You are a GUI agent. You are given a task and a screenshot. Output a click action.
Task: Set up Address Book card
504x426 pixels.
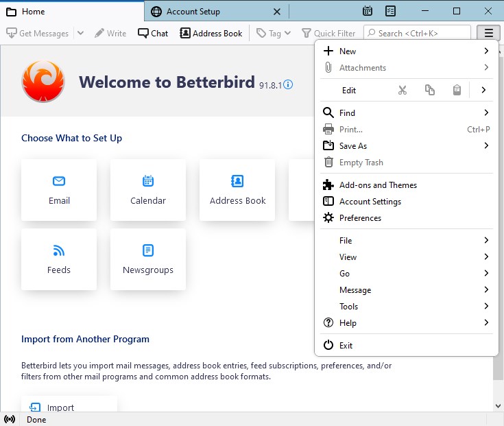tap(237, 190)
